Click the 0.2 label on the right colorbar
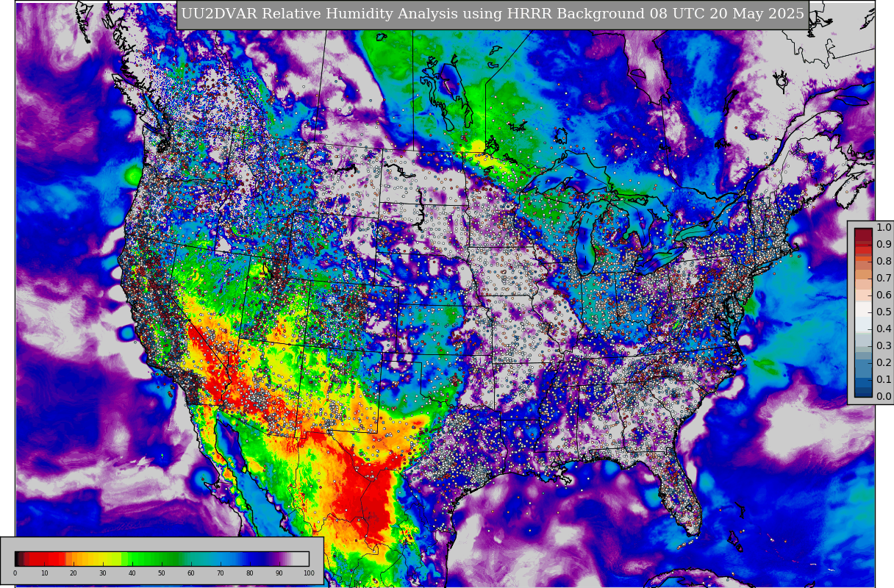The width and height of the screenshot is (894, 588). click(x=884, y=362)
